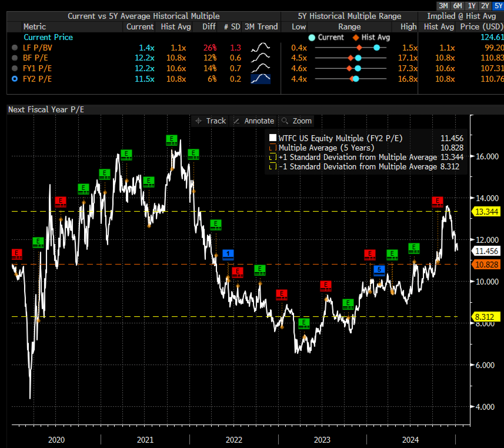
Task: Click the white WTFC US Equity Multiple swatch
Action: coord(273,138)
